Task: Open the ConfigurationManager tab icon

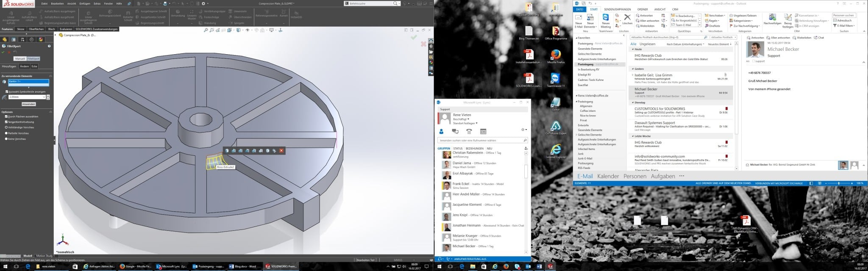Action: [23, 39]
